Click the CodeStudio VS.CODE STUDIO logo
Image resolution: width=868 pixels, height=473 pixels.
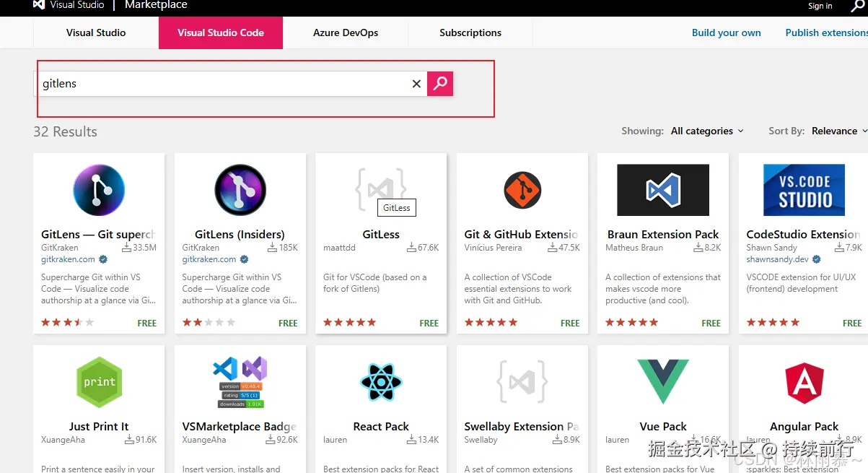pyautogui.click(x=805, y=191)
